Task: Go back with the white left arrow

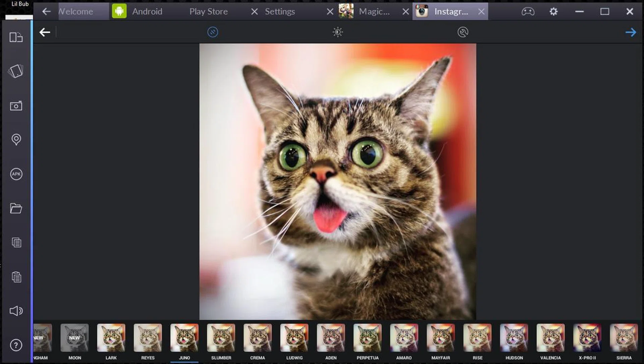Action: click(x=45, y=32)
